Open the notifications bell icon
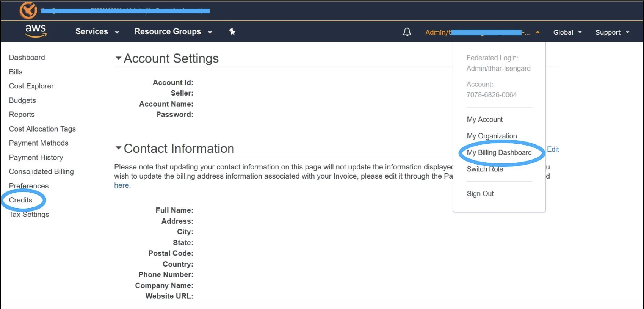This screenshot has height=309, width=644. (x=407, y=32)
